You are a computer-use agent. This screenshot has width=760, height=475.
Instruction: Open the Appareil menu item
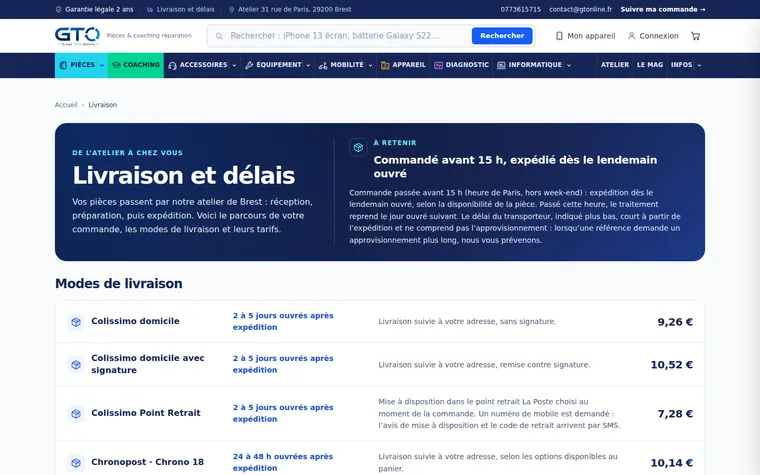403,65
